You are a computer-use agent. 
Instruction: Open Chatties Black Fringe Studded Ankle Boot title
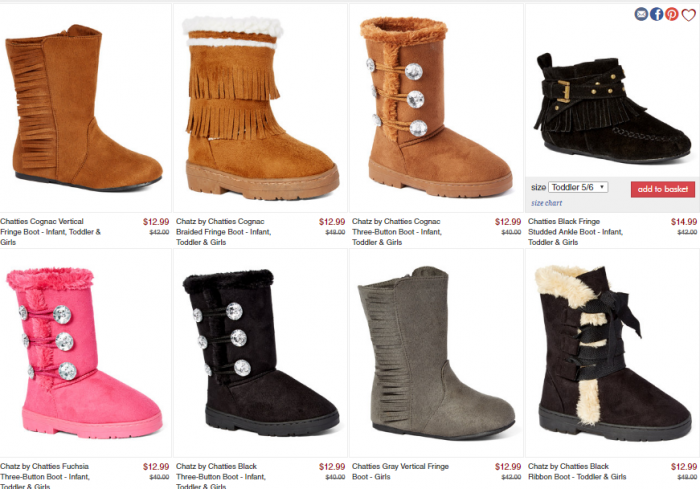[575, 232]
